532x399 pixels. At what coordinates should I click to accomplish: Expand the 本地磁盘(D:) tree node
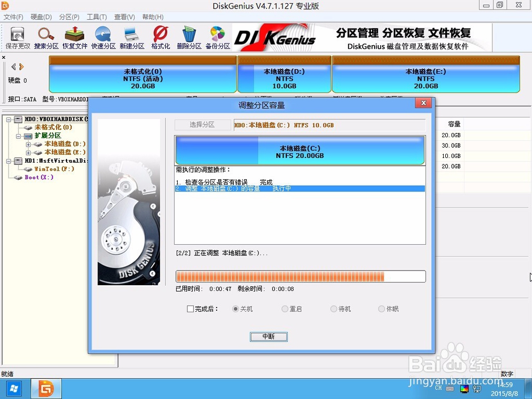point(29,145)
